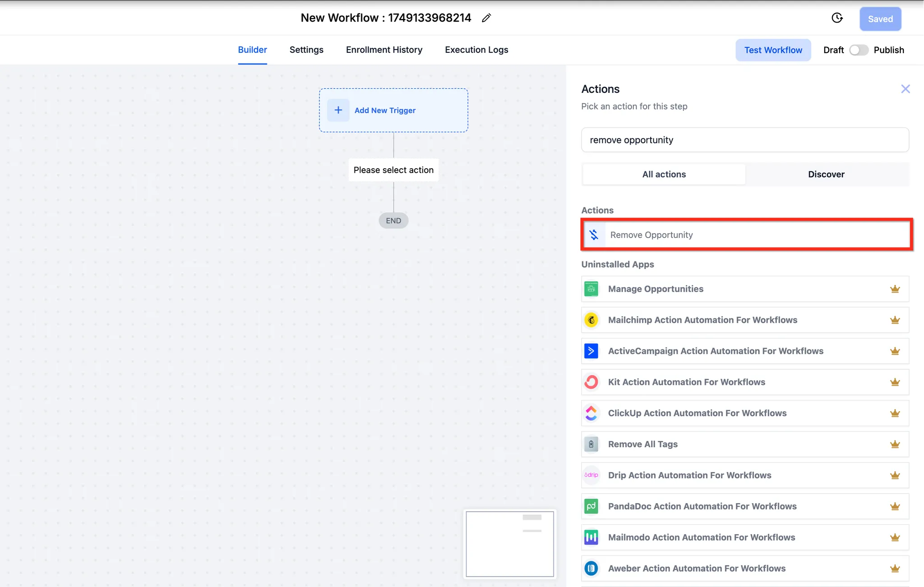Click the canvas minimap thumbnail
This screenshot has height=587, width=924.
click(510, 544)
